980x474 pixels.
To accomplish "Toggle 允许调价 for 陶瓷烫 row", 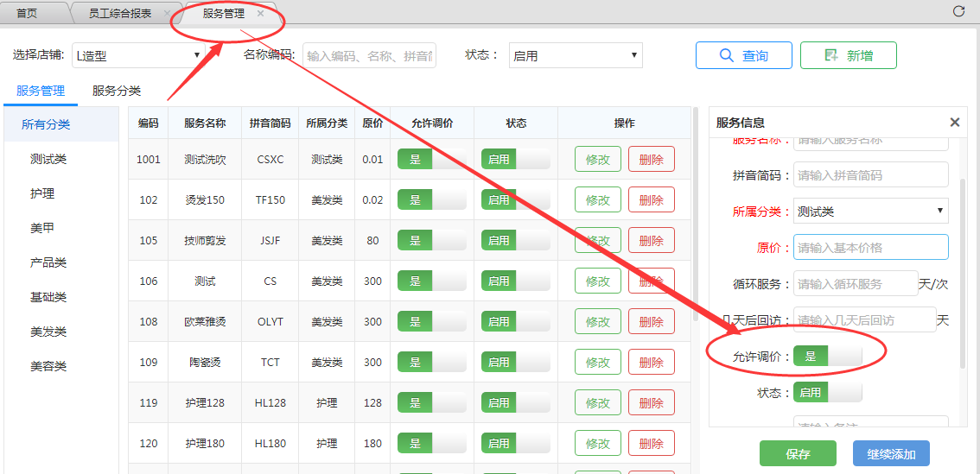I will click(432, 363).
